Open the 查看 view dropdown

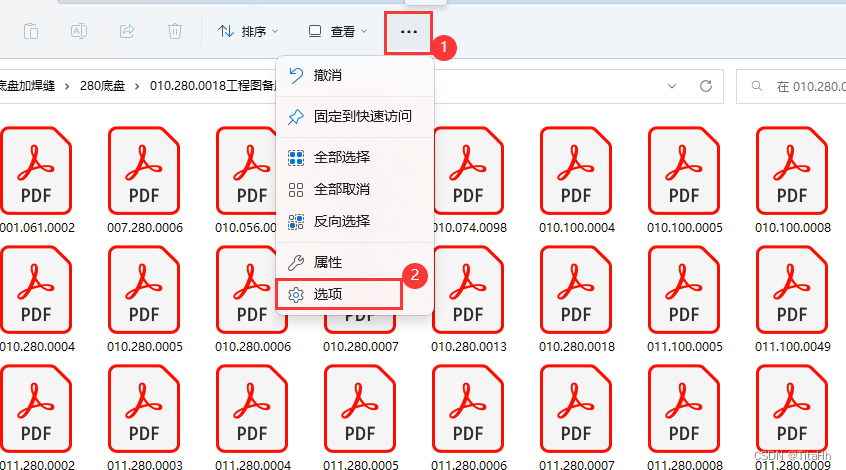pyautogui.click(x=338, y=31)
